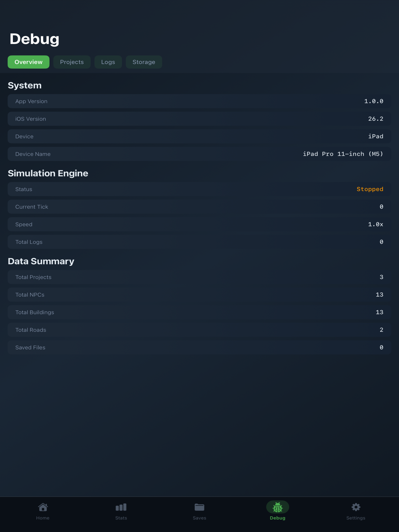The width and height of the screenshot is (399, 532).
Task: Switch to the Projects tab
Action: tap(72, 62)
